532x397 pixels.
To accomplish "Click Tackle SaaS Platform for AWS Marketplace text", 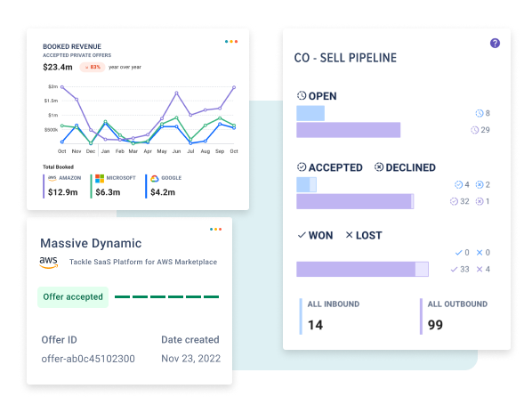I will pyautogui.click(x=143, y=262).
